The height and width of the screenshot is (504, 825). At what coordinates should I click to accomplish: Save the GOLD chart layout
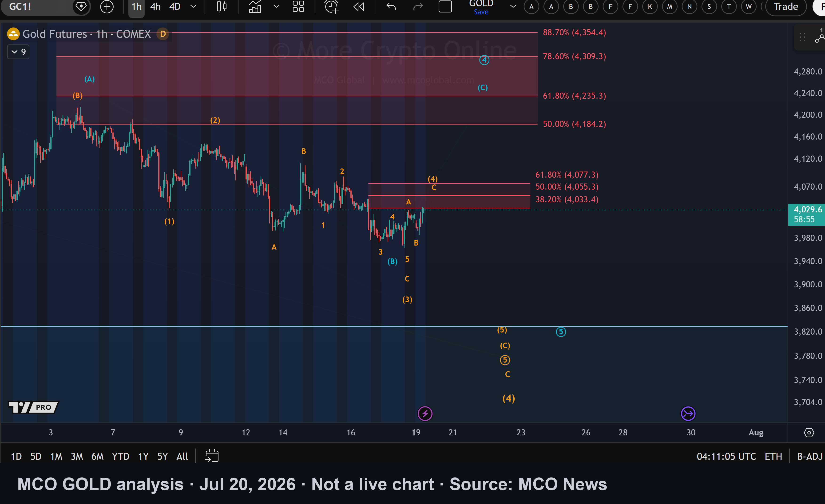tap(481, 12)
